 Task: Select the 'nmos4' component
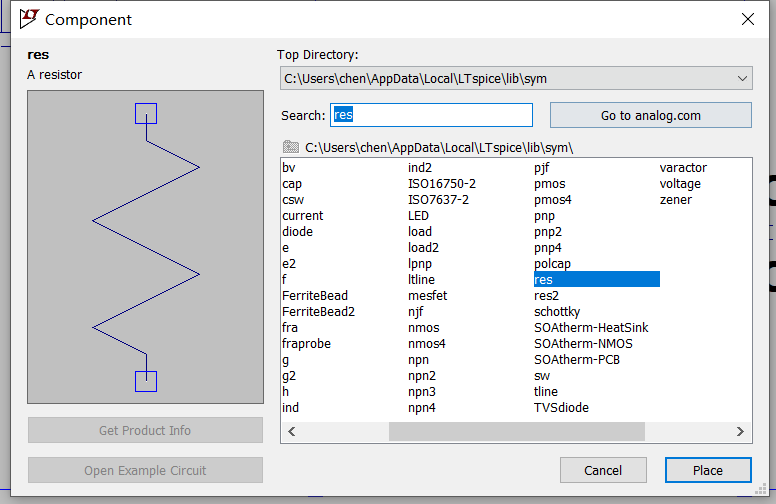(x=427, y=344)
